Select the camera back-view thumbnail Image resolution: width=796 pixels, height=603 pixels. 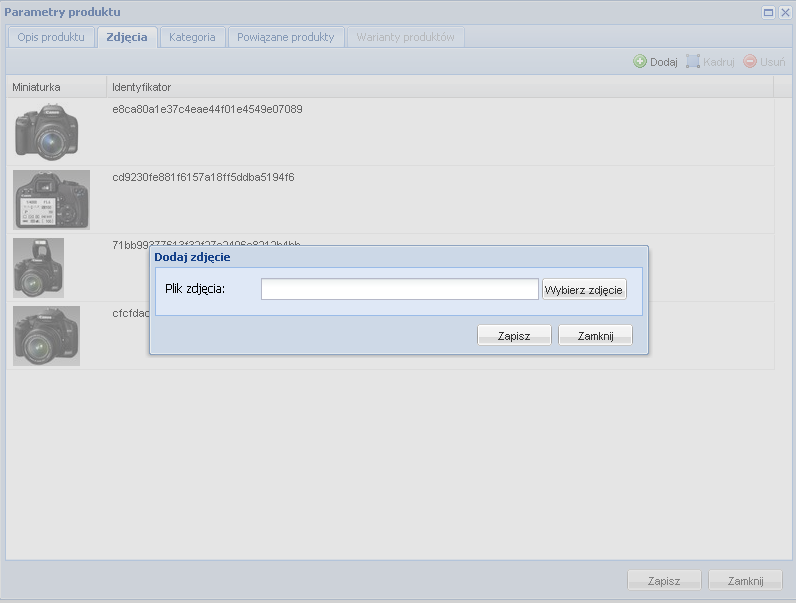tap(51, 199)
